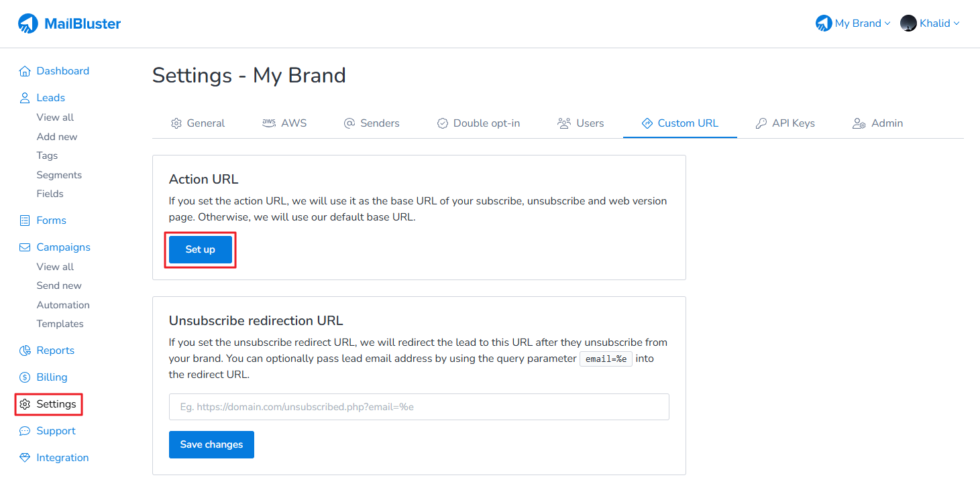Click the Dashboard home icon in sidebar
The height and width of the screenshot is (502, 980).
point(25,71)
